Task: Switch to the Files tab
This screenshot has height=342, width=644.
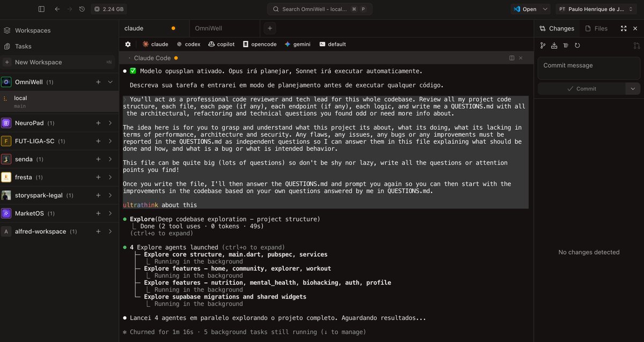Action: pos(596,28)
